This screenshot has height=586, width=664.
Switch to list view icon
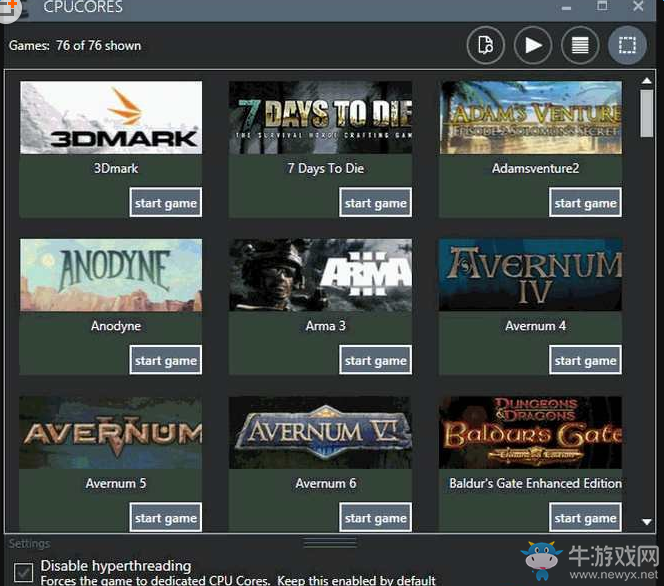[x=580, y=45]
